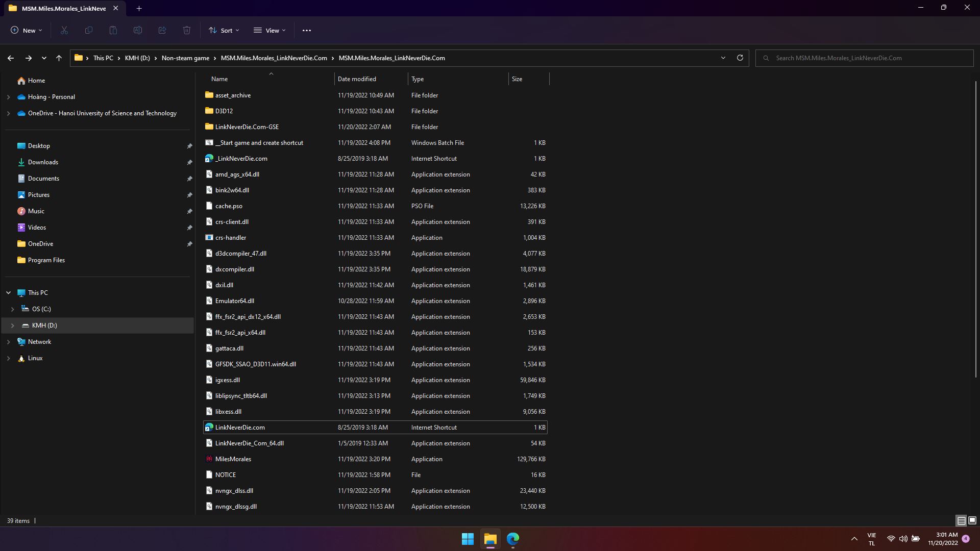
Task: Navigate to Non-steam game breadcrumb
Action: pyautogui.click(x=185, y=58)
